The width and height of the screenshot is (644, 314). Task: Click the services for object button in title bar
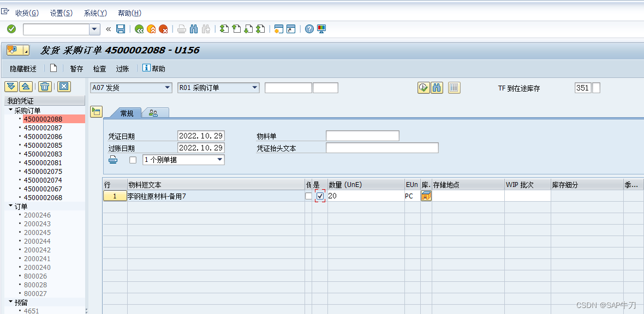15,51
